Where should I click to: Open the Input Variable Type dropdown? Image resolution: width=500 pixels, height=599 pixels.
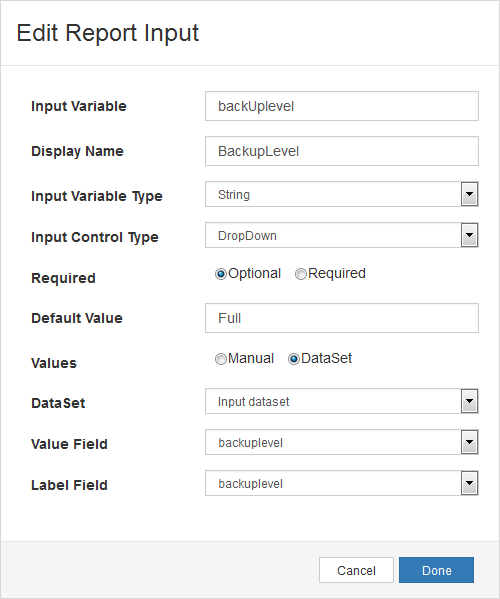(x=342, y=194)
